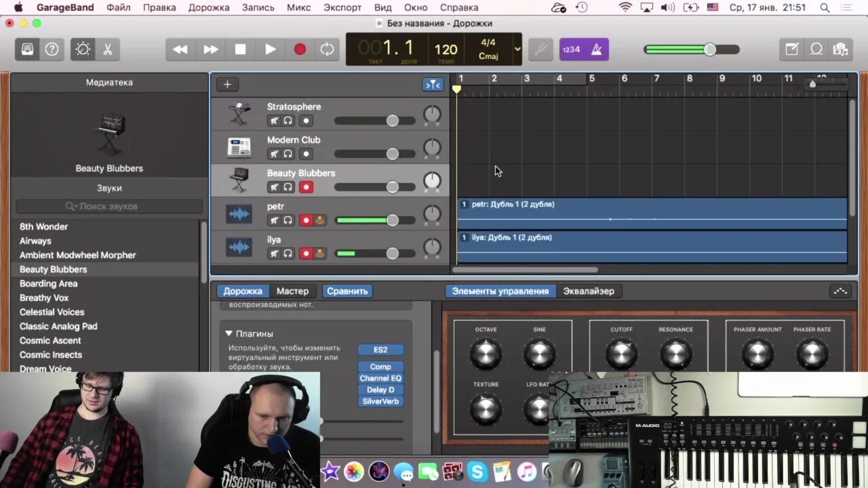Click the Rewind transport button
Viewport: 868px width, 488px height.
(x=180, y=49)
